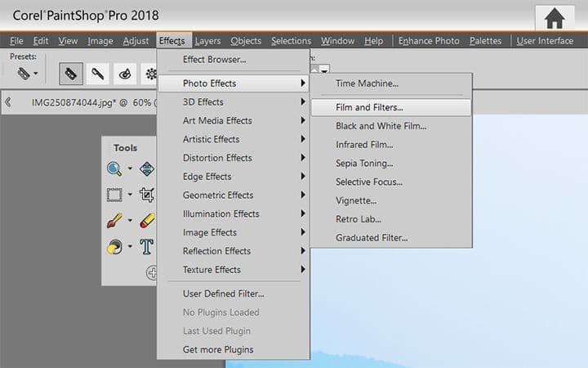This screenshot has height=368, width=588.
Task: Add tool with the plus circle icon
Action: pos(152,272)
